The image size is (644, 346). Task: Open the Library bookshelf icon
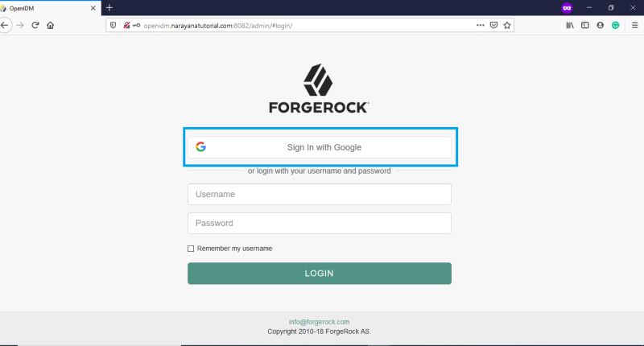(x=570, y=26)
